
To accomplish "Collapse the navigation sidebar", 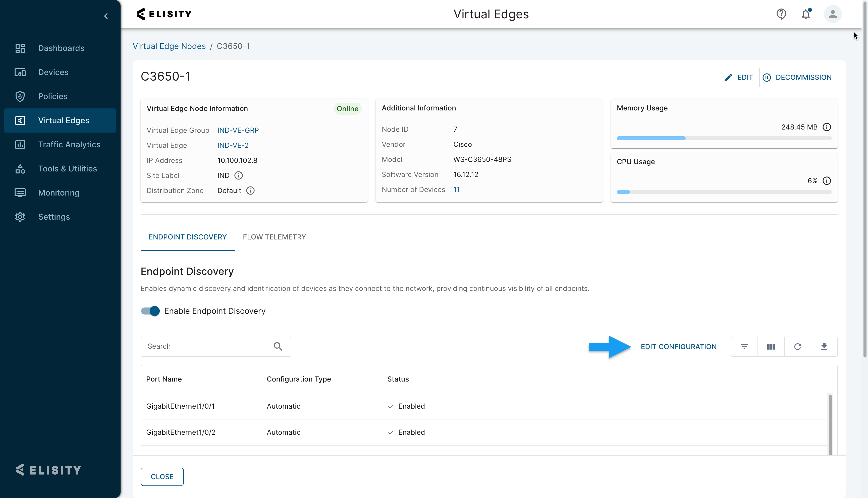I will coord(106,16).
